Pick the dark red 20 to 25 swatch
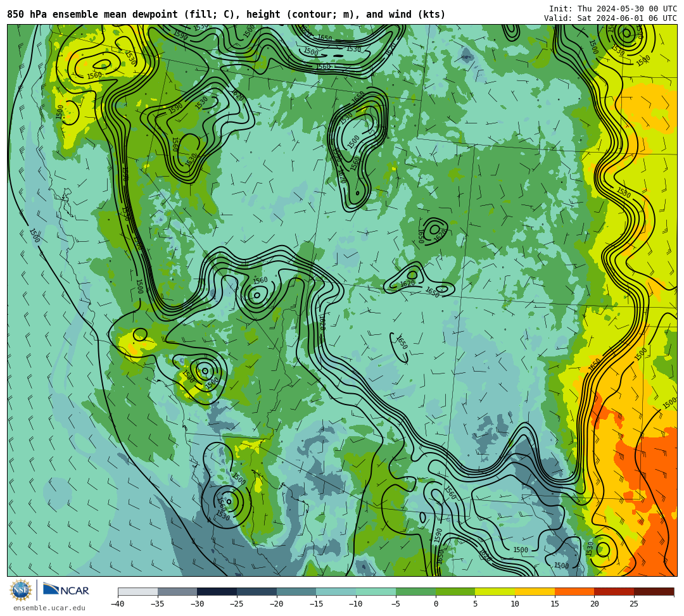Screen dimensions: 684x616 point(614,591)
